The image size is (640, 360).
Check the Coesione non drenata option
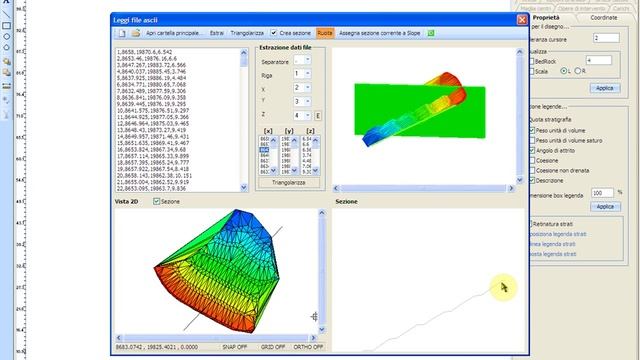531,170
